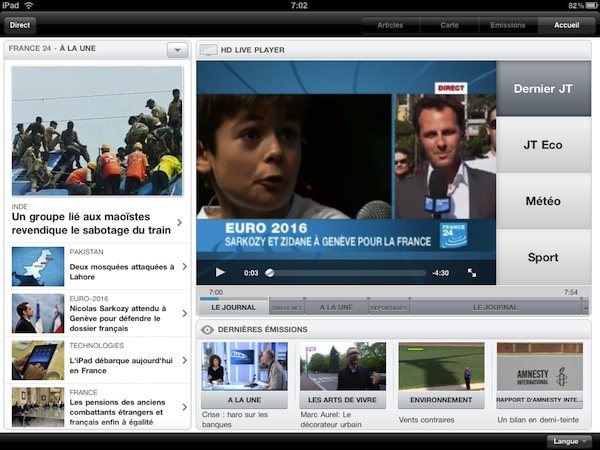Screen dimensions: 600x450
Task: Select the Reportages schedule segment
Action: [x=389, y=308]
